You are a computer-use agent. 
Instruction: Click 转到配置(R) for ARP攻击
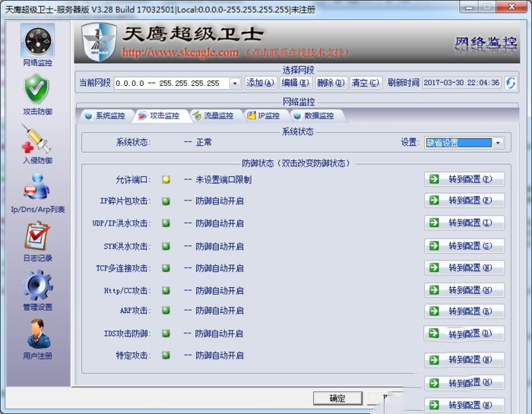tap(464, 311)
